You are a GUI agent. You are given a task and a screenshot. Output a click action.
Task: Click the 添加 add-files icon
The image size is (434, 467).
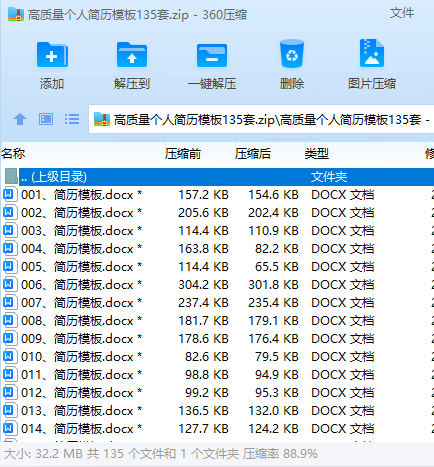pos(52,55)
